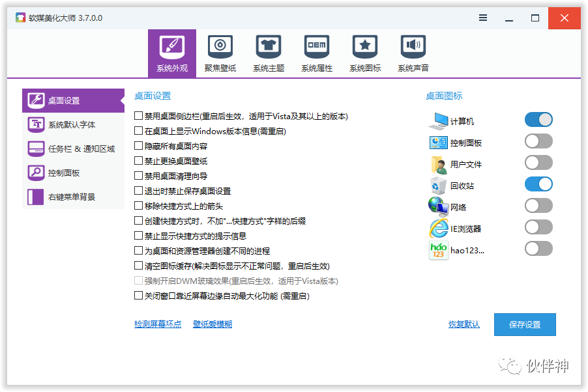The height and width of the screenshot is (392, 588).
Task: Open 右键菜单背景 sidebar entry
Action: tap(73, 197)
